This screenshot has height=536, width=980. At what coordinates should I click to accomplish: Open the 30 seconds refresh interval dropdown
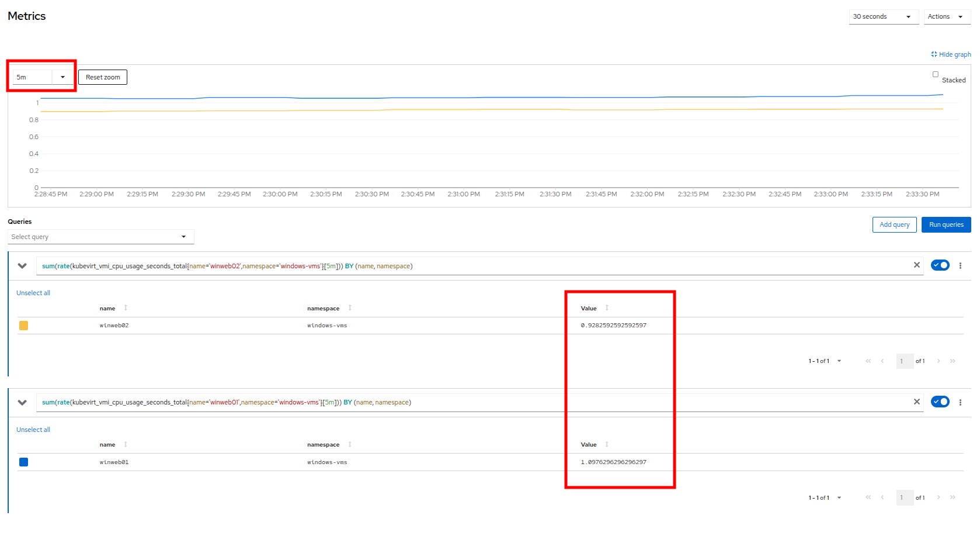click(x=882, y=16)
